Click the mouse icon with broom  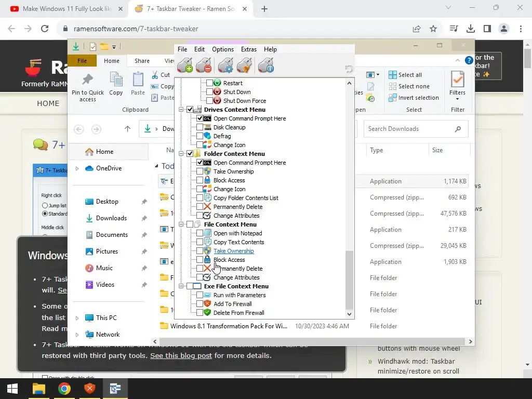point(245,65)
